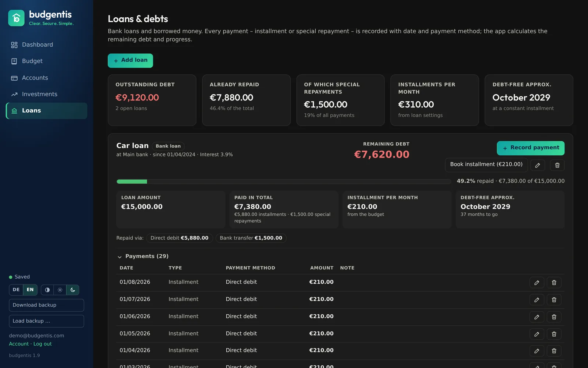Edit the 01/06/2026 payment
588x368 pixels.
(537, 317)
